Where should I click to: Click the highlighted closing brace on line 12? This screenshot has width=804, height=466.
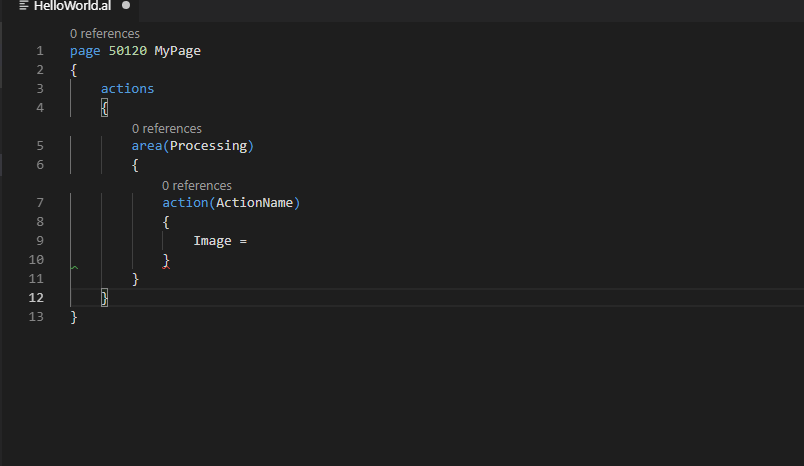tap(105, 298)
